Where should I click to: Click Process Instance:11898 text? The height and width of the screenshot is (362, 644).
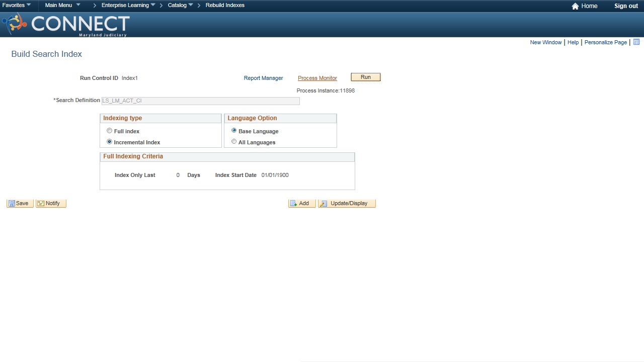pos(326,90)
